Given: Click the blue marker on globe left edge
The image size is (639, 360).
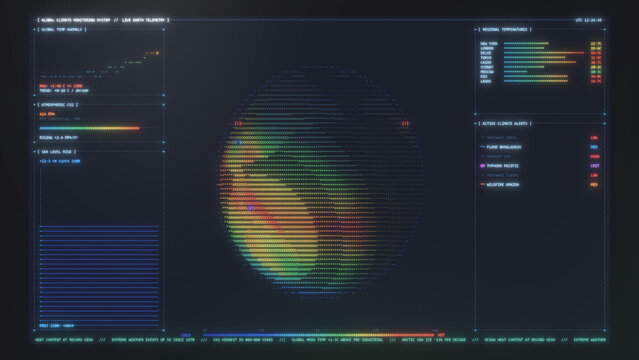Looking at the screenshot, I should [238, 142].
